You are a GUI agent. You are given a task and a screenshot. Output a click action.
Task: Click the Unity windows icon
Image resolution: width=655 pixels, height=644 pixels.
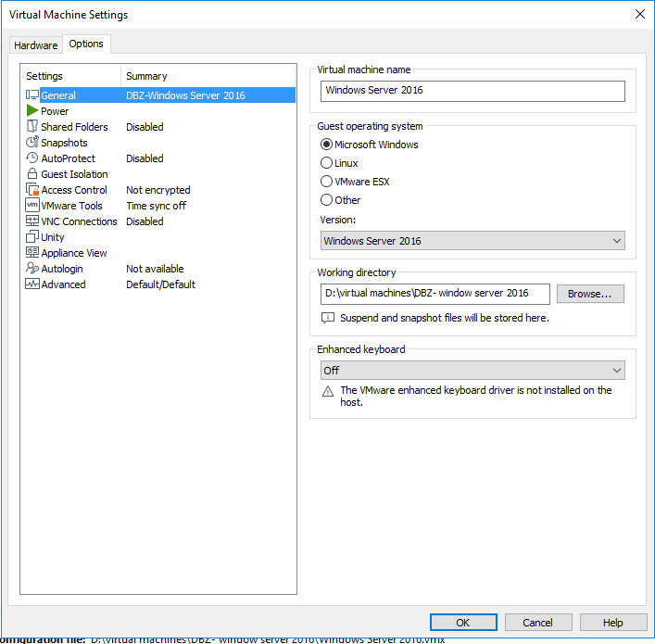point(32,236)
